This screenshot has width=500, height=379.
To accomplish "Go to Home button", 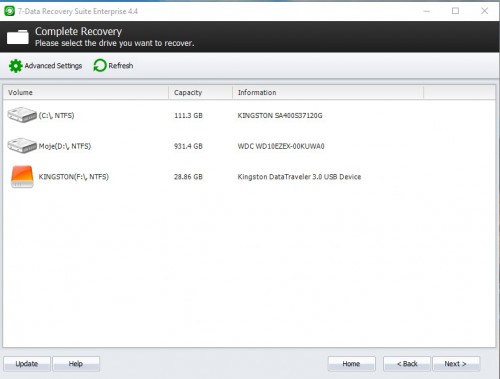I will click(351, 364).
